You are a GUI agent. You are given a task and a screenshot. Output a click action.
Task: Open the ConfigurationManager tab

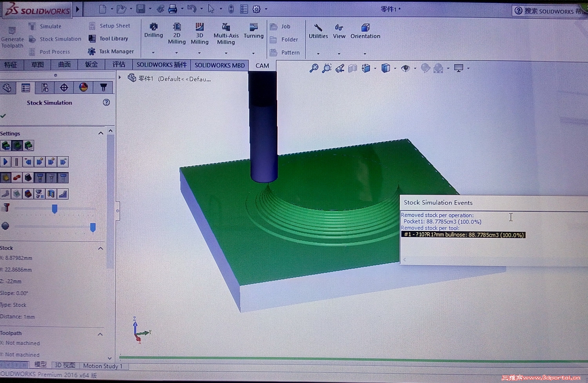[x=45, y=88]
